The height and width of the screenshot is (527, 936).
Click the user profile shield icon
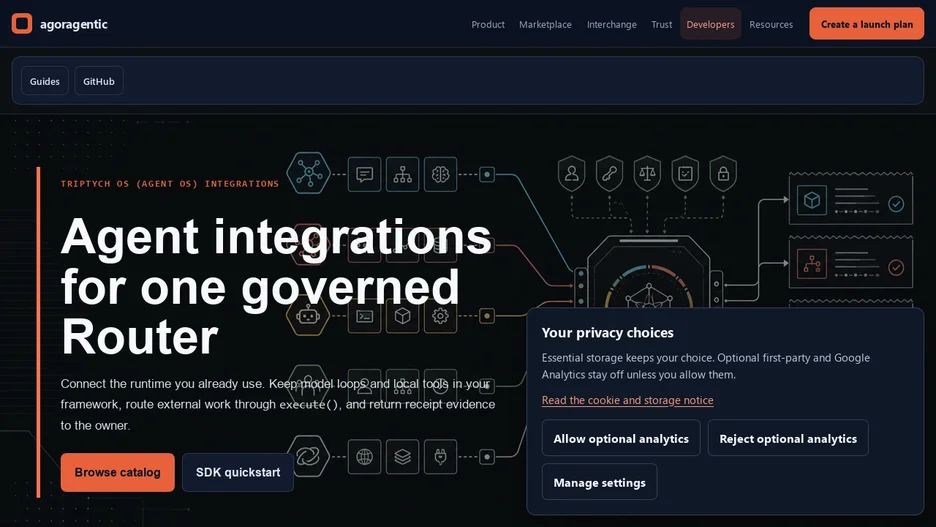571,174
